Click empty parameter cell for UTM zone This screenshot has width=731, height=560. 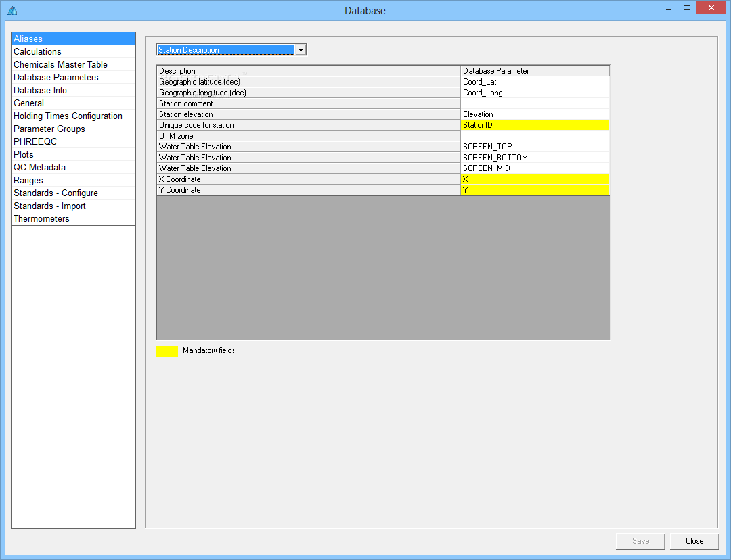coord(535,136)
